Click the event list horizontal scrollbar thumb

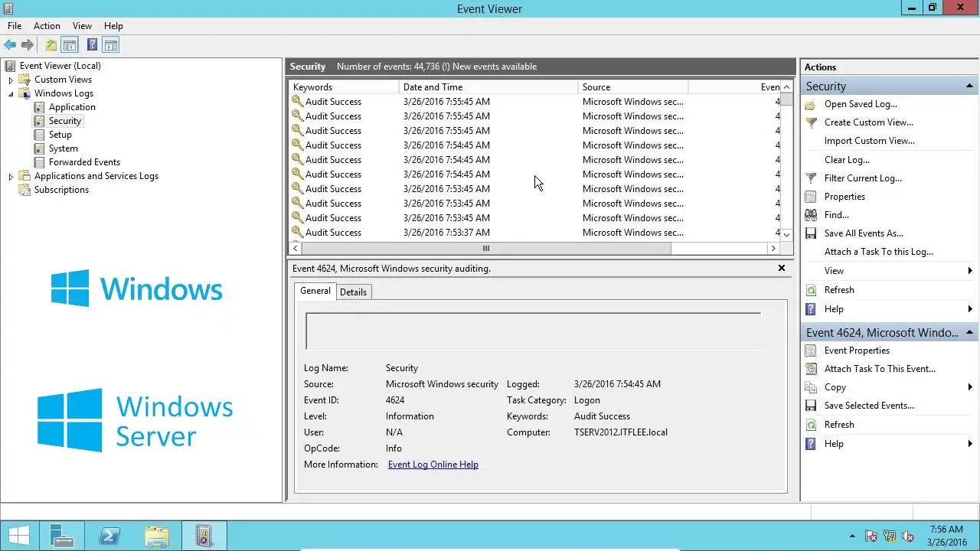point(486,249)
